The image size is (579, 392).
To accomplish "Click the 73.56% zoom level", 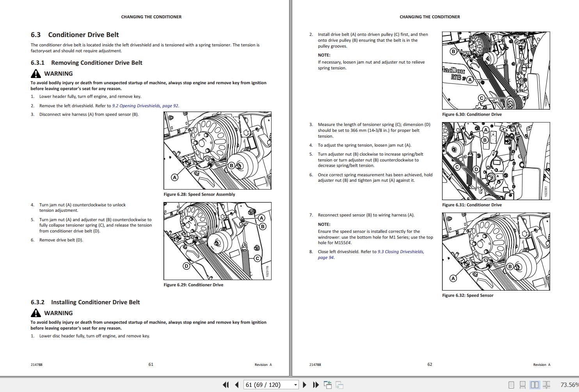I will coord(570,385).
